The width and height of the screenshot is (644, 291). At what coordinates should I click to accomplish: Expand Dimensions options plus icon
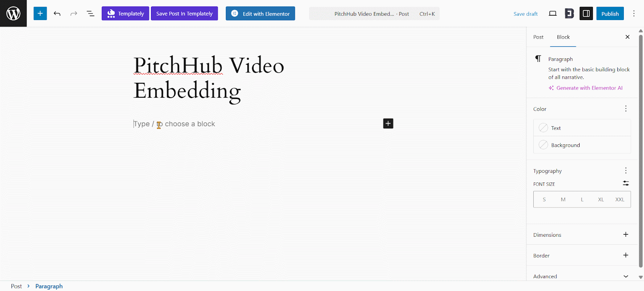(626, 234)
